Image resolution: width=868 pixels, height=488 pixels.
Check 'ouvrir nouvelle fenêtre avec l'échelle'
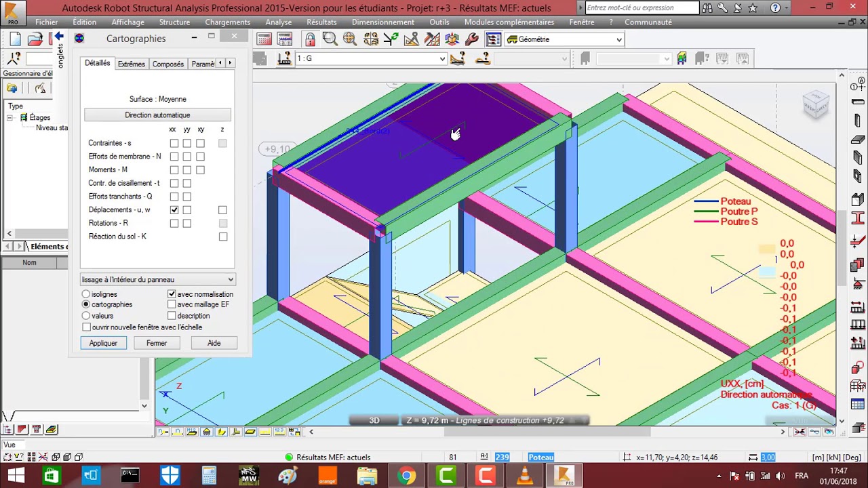(x=86, y=327)
